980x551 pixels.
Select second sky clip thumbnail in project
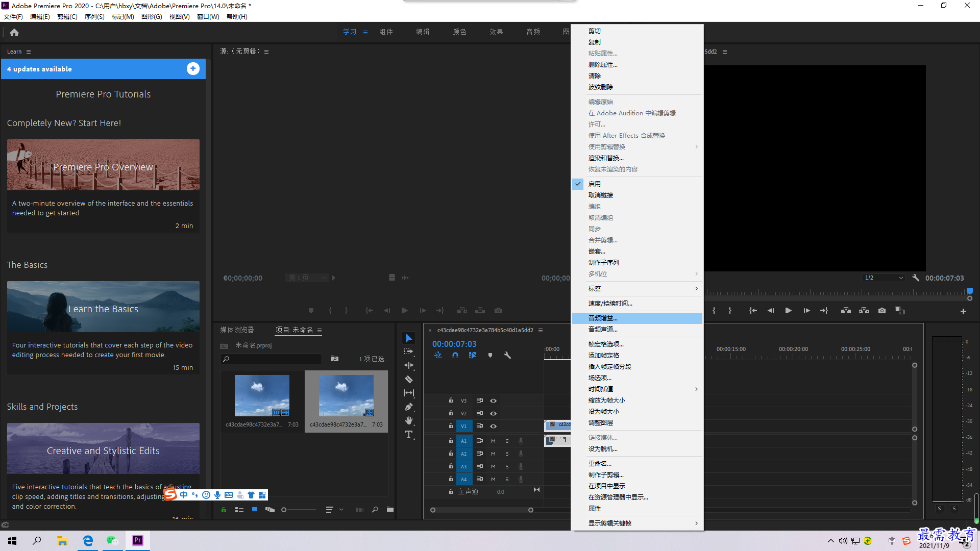pos(346,396)
